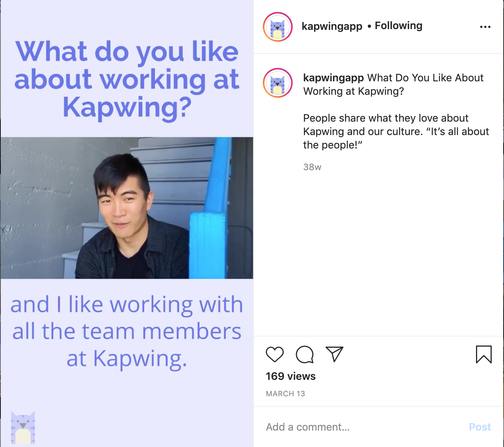Toggle the Following status button
The image size is (504, 447).
point(398,26)
